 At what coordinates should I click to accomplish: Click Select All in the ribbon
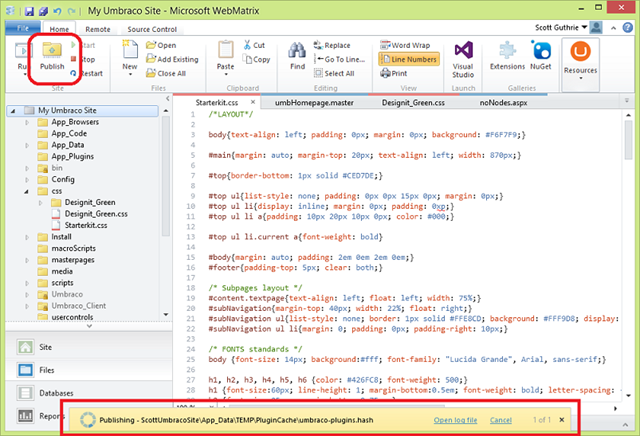334,73
